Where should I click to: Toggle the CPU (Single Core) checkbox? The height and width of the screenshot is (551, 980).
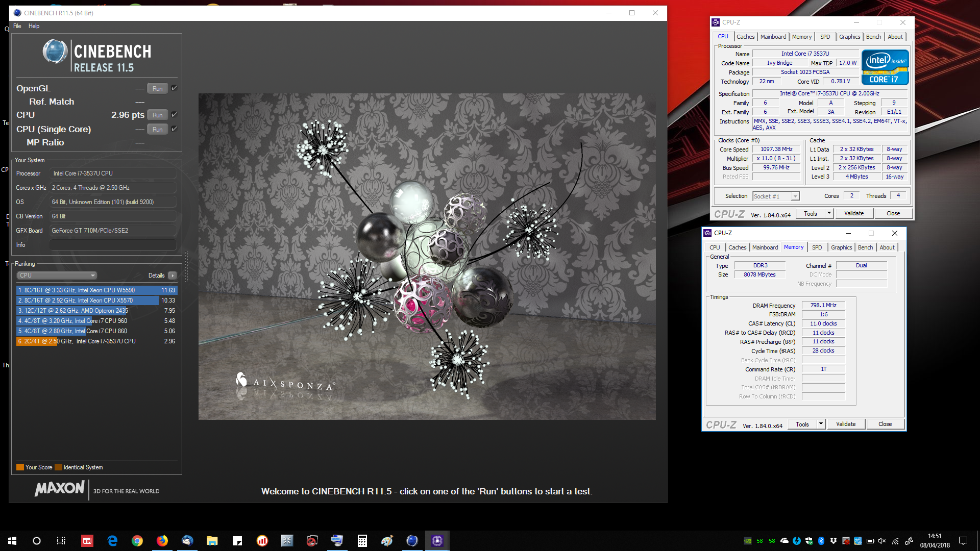pyautogui.click(x=174, y=129)
